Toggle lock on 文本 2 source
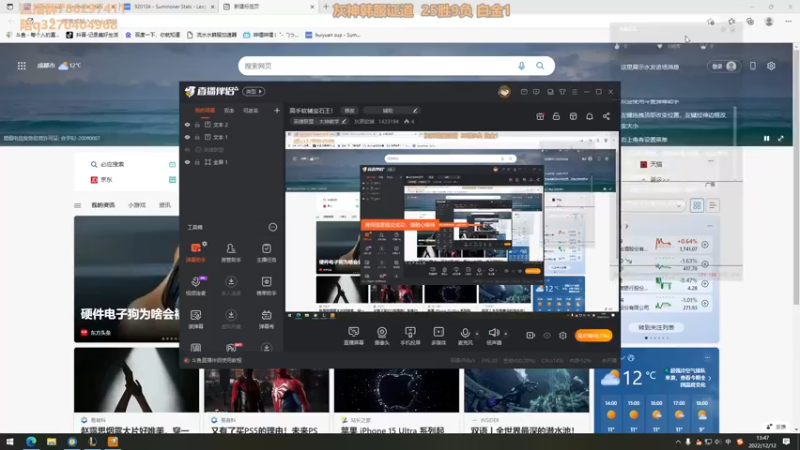The width and height of the screenshot is (800, 450). coord(197,124)
